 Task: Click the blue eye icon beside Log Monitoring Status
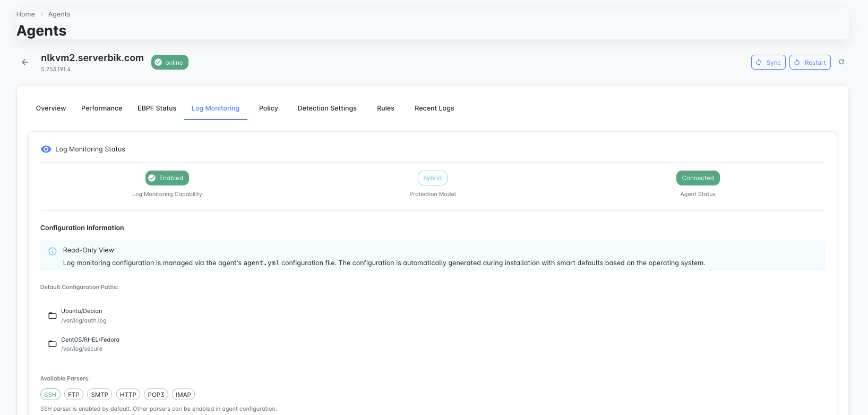[x=46, y=149]
